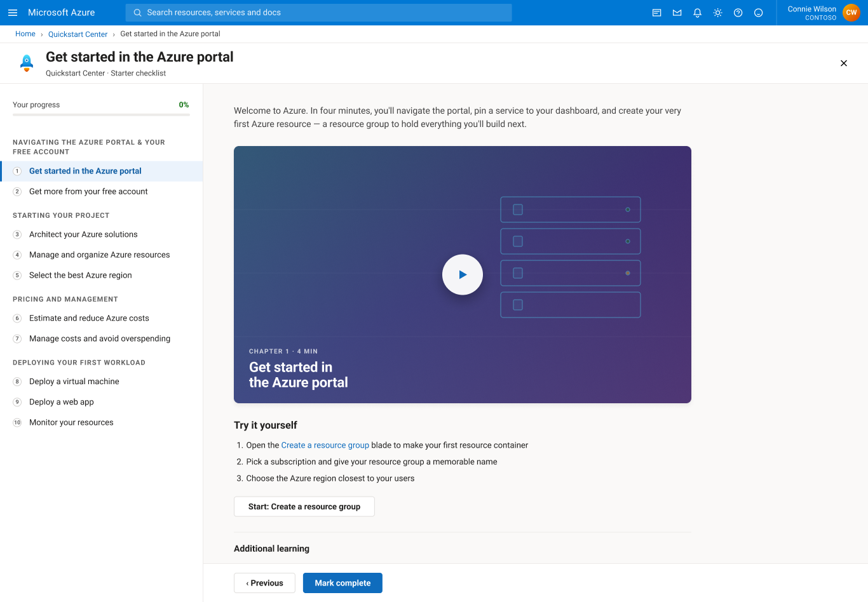The height and width of the screenshot is (602, 868).
Task: Open the mail envelope icon in header
Action: pos(677,13)
